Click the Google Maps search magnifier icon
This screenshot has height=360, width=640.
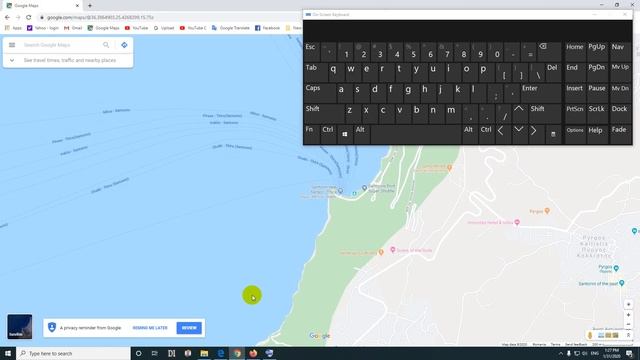106,45
